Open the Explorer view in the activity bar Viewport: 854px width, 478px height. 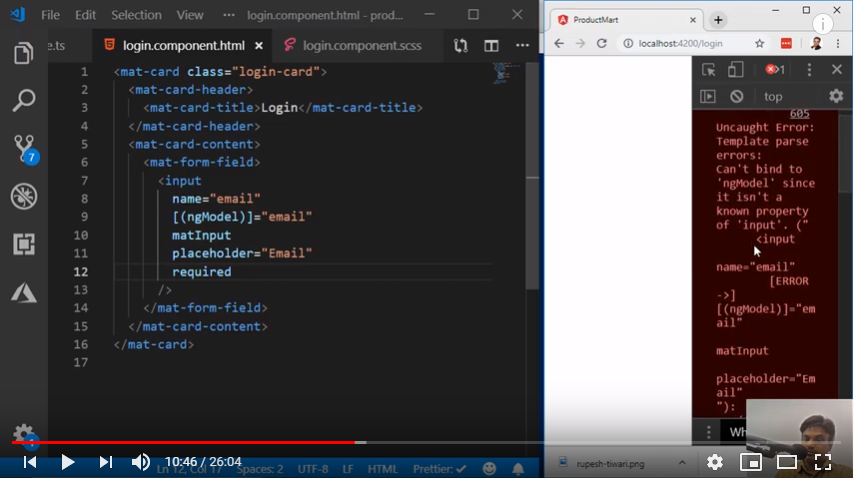(24, 53)
